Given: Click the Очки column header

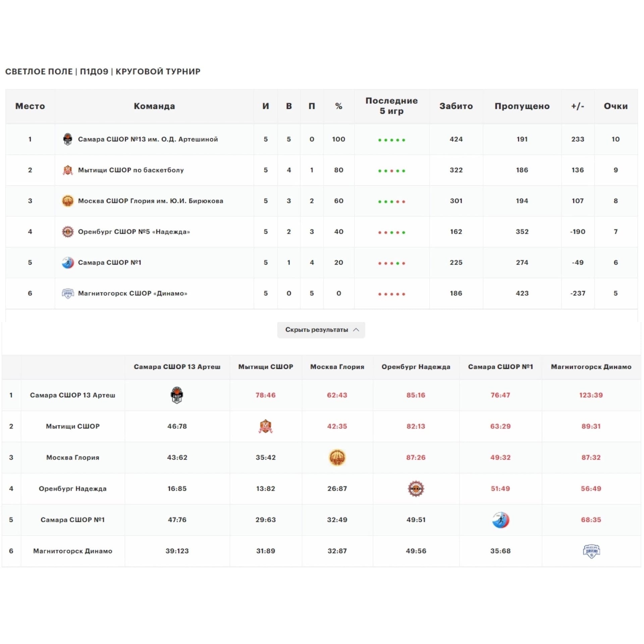Looking at the screenshot, I should click(x=615, y=106).
